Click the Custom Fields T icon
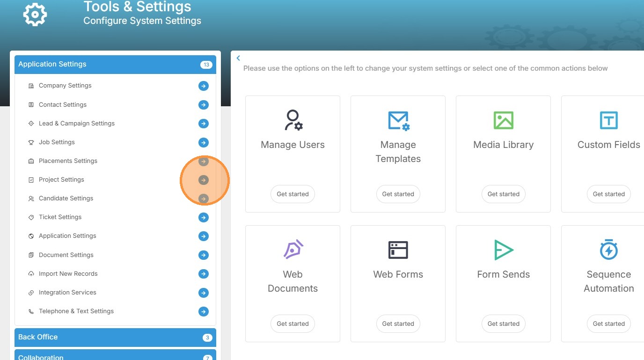644x360 pixels. point(609,120)
